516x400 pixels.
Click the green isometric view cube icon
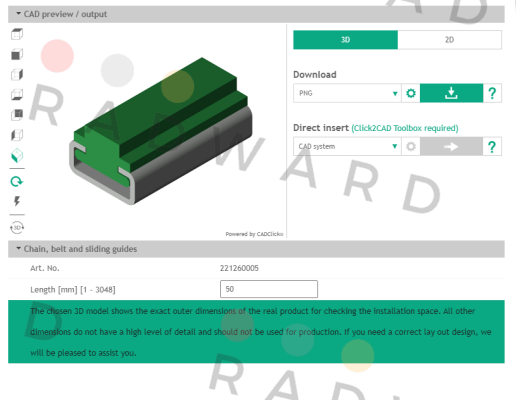point(17,155)
